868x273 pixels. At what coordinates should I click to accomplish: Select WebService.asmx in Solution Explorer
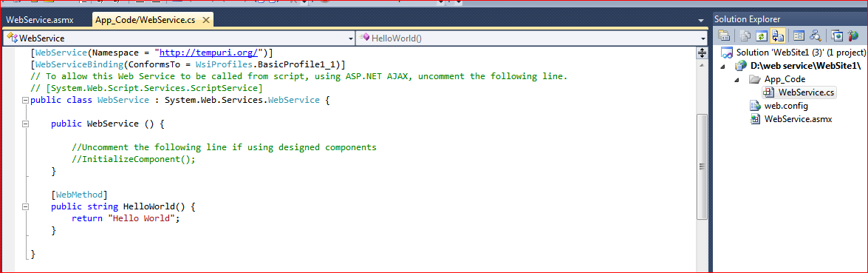pos(798,118)
